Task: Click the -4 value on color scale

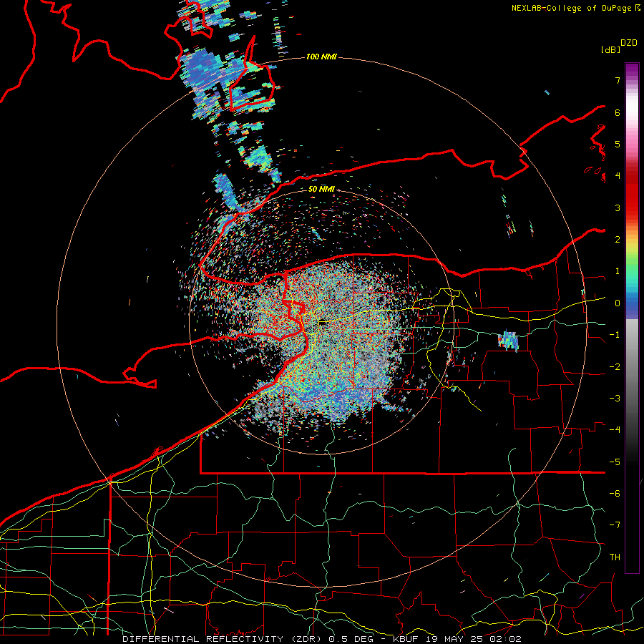Action: 615,429
